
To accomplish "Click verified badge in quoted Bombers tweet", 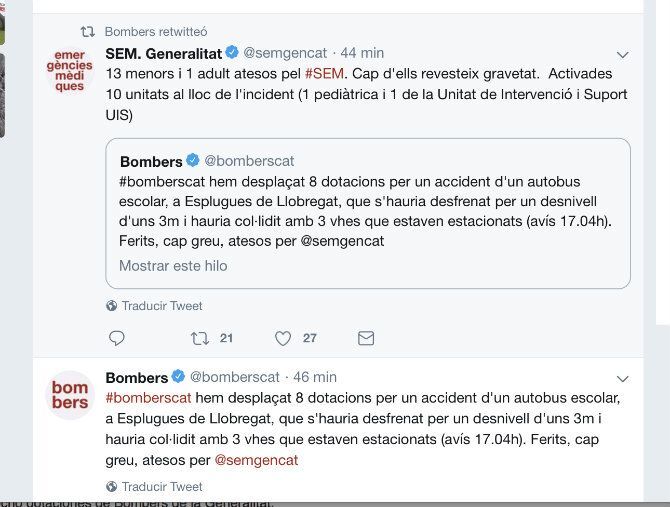I will pyautogui.click(x=193, y=161).
